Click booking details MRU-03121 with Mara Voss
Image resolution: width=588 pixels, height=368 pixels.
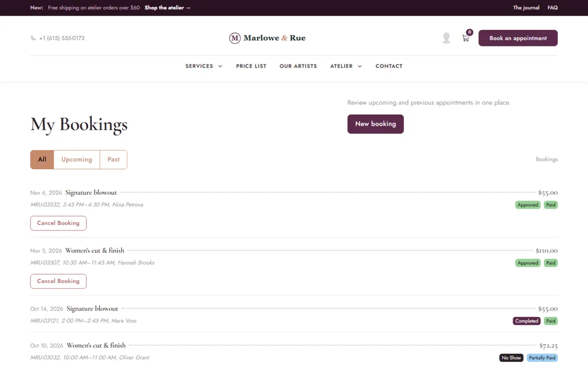point(84,321)
